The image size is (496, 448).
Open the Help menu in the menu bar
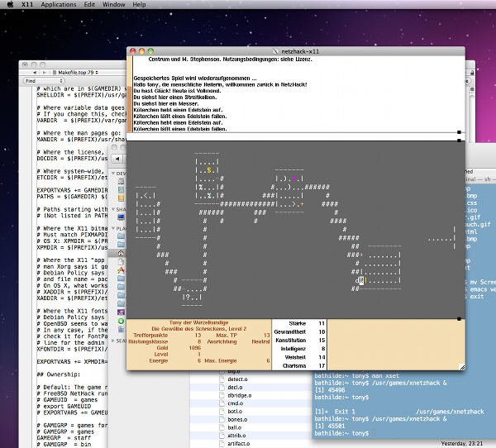[x=140, y=4]
